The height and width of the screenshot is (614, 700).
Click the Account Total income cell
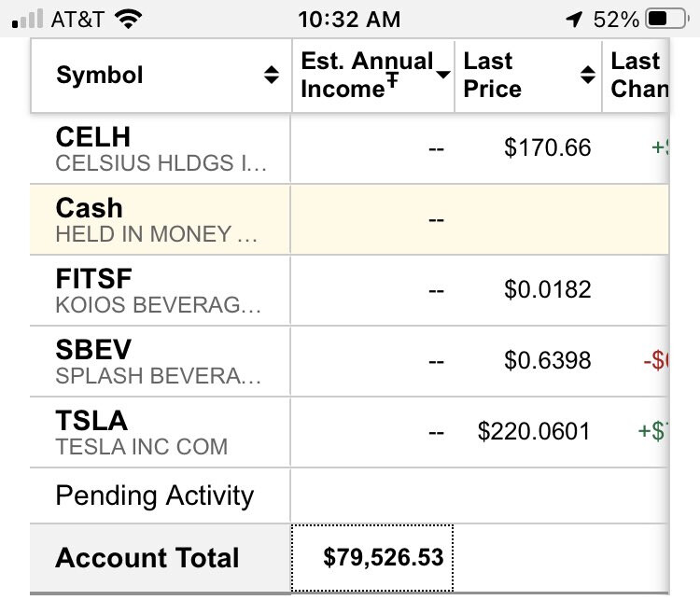372,558
